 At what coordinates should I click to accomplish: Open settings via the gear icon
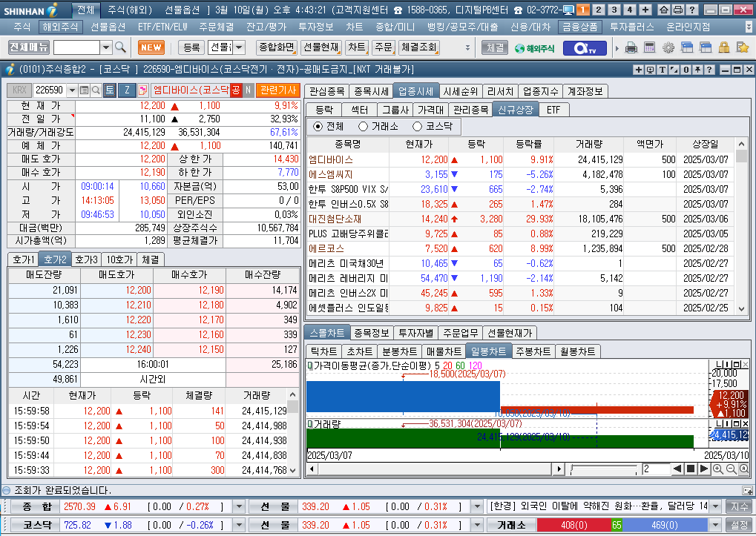tap(668, 47)
